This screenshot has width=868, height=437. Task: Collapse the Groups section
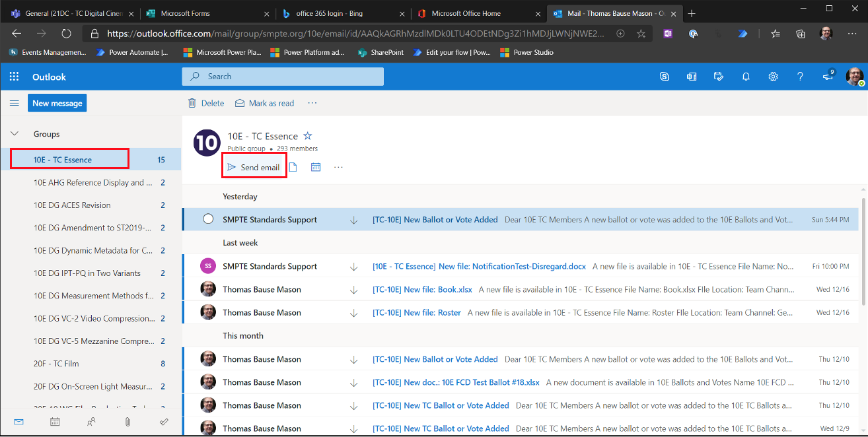15,133
